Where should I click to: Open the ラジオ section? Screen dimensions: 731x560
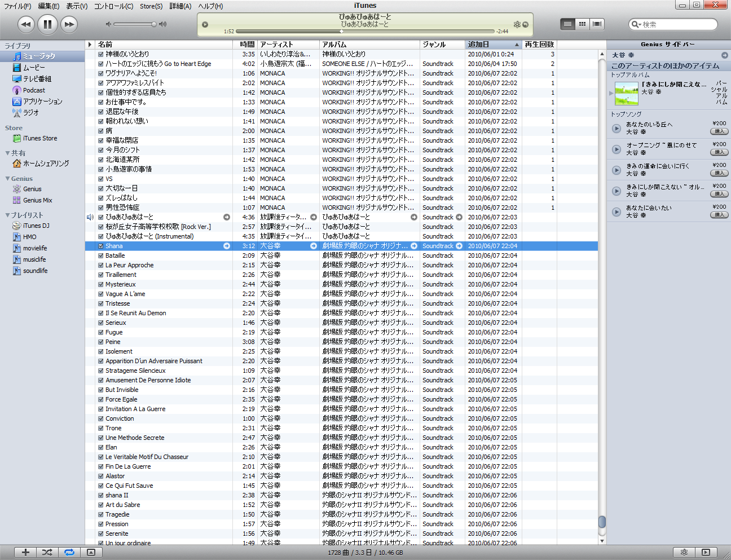pos(26,113)
